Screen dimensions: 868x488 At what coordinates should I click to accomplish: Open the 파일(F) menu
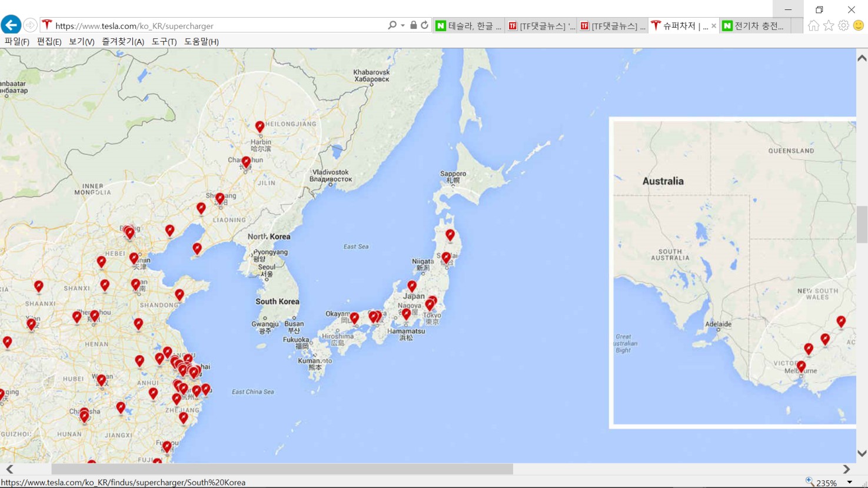(16, 42)
